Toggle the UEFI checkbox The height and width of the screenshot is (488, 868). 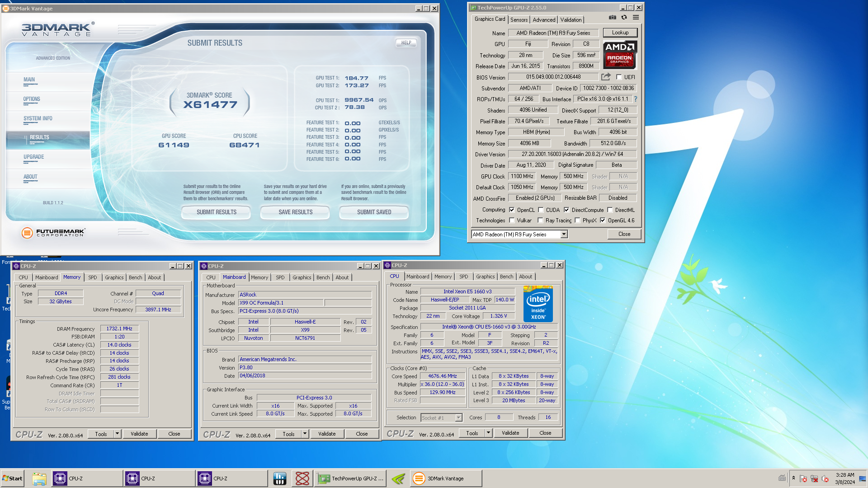619,77
